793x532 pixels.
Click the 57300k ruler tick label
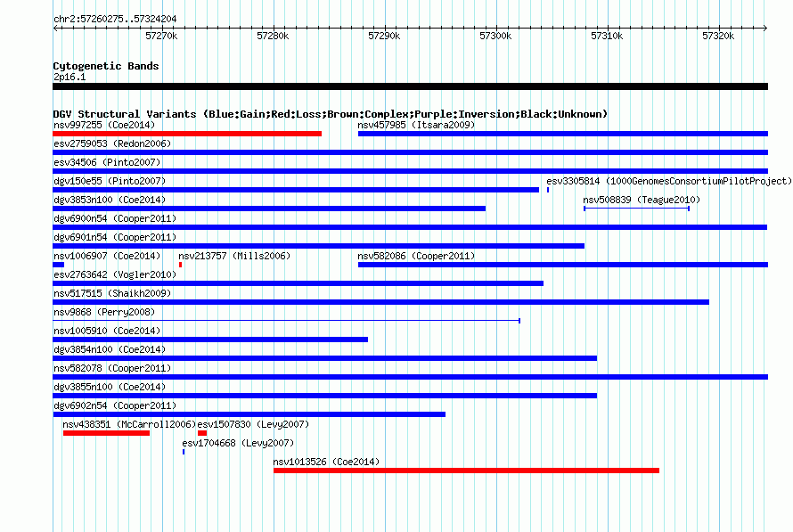tap(495, 36)
